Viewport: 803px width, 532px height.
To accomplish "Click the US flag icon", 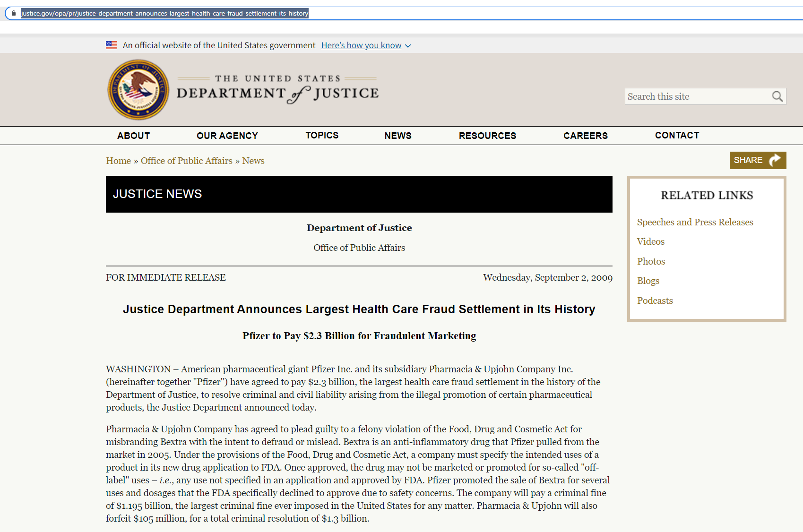I will point(112,45).
